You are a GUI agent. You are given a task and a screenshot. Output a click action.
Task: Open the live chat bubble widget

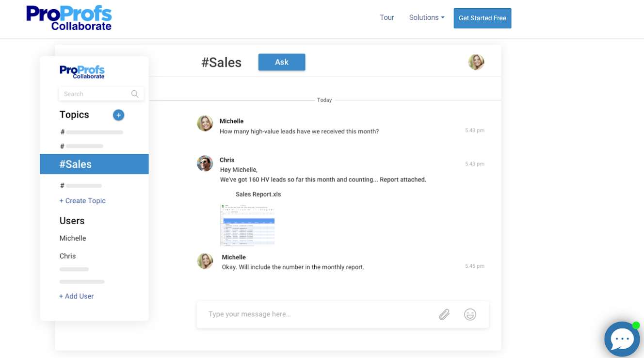pos(622,339)
